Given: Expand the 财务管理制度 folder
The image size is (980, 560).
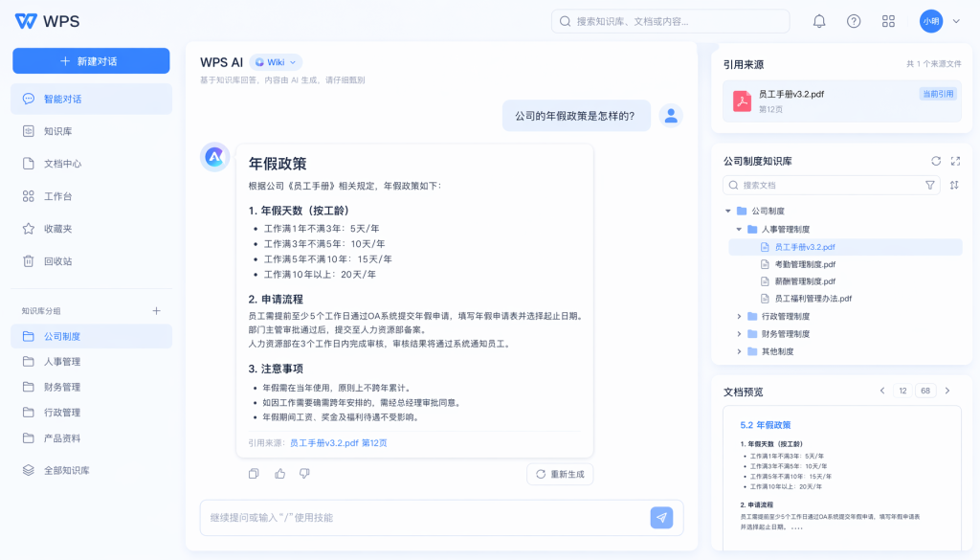Looking at the screenshot, I should click(739, 334).
